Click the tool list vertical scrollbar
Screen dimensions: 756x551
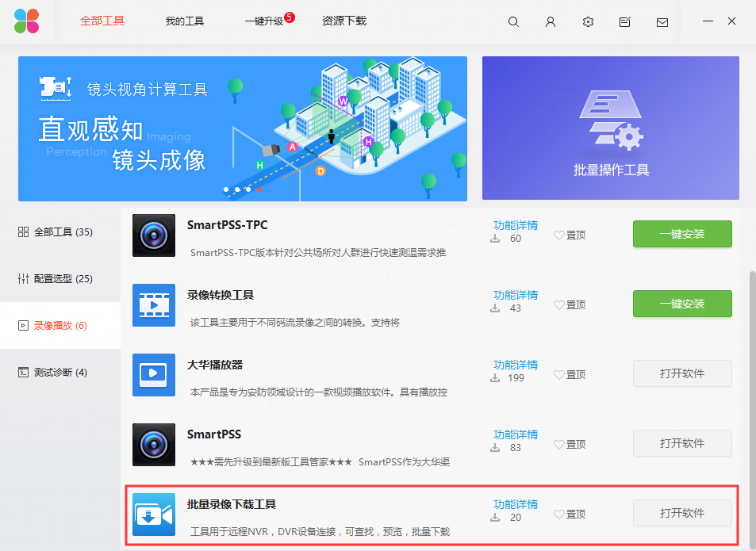(x=752, y=411)
